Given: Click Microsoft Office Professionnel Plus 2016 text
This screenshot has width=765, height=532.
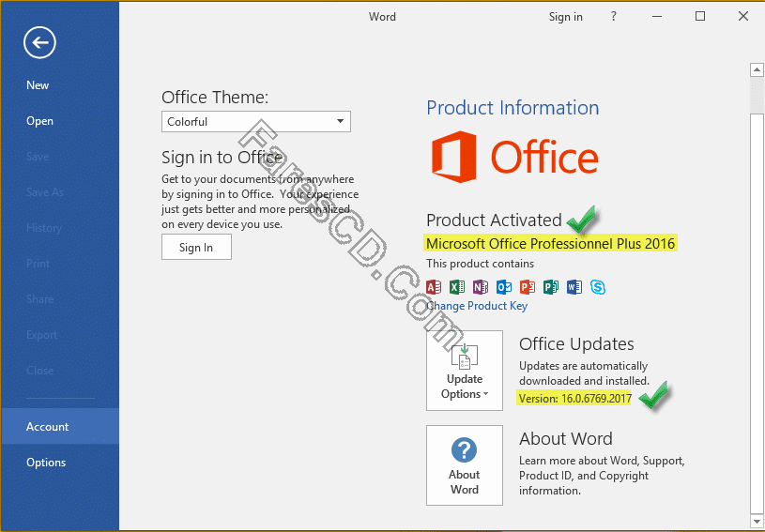Looking at the screenshot, I should (x=550, y=243).
